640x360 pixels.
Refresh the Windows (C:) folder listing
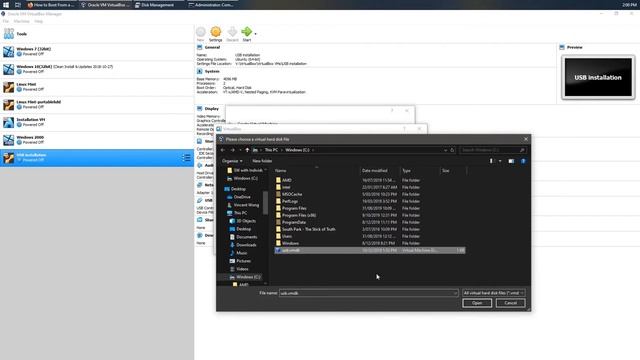coord(452,150)
